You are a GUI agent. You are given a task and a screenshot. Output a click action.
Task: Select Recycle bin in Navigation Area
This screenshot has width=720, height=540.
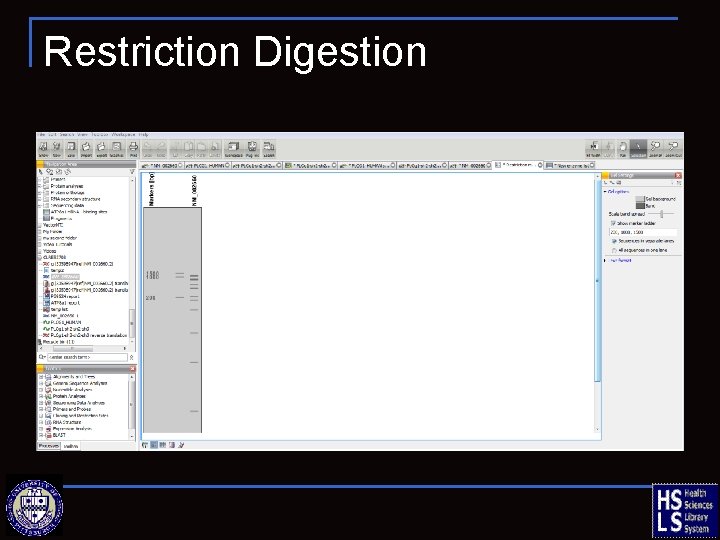point(59,342)
